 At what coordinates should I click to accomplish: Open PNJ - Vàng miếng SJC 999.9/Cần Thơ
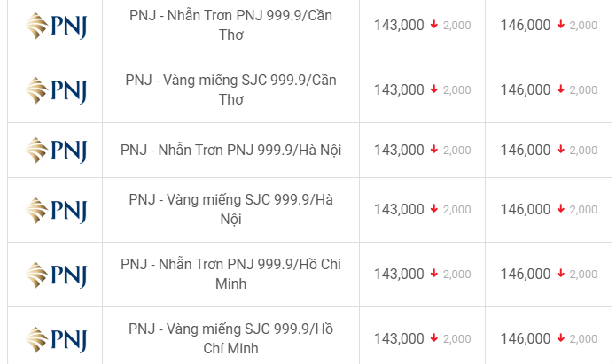pos(231,90)
